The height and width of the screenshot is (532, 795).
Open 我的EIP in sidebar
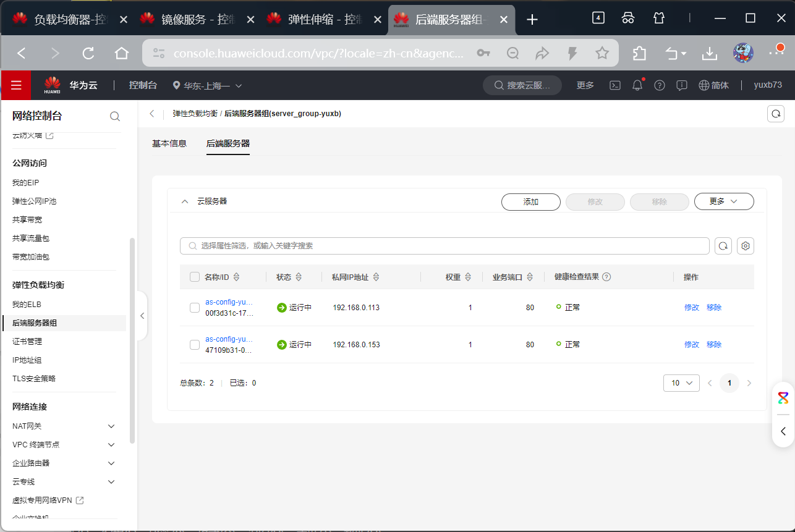click(x=25, y=183)
